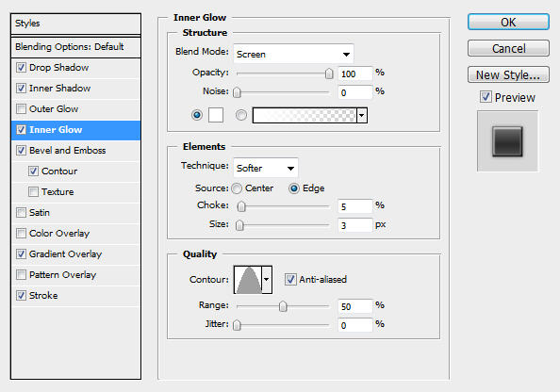Click the Choke slider handle
This screenshot has height=392, width=560.
(241, 206)
